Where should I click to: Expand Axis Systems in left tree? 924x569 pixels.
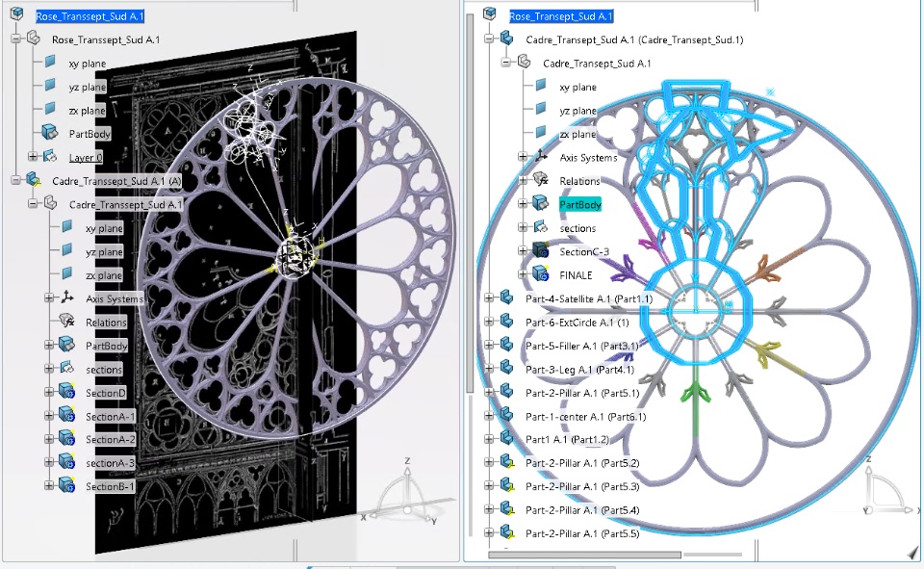coord(49,298)
